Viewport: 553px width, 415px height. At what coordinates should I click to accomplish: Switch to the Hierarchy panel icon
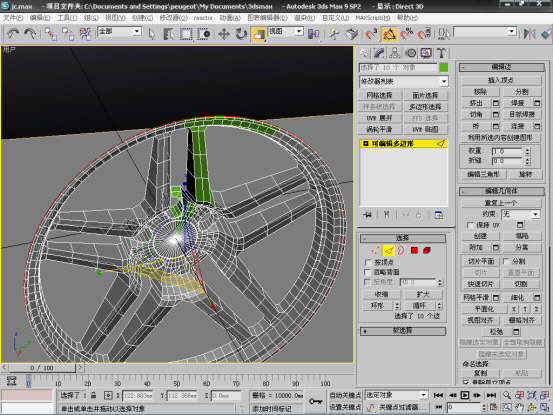(x=394, y=53)
